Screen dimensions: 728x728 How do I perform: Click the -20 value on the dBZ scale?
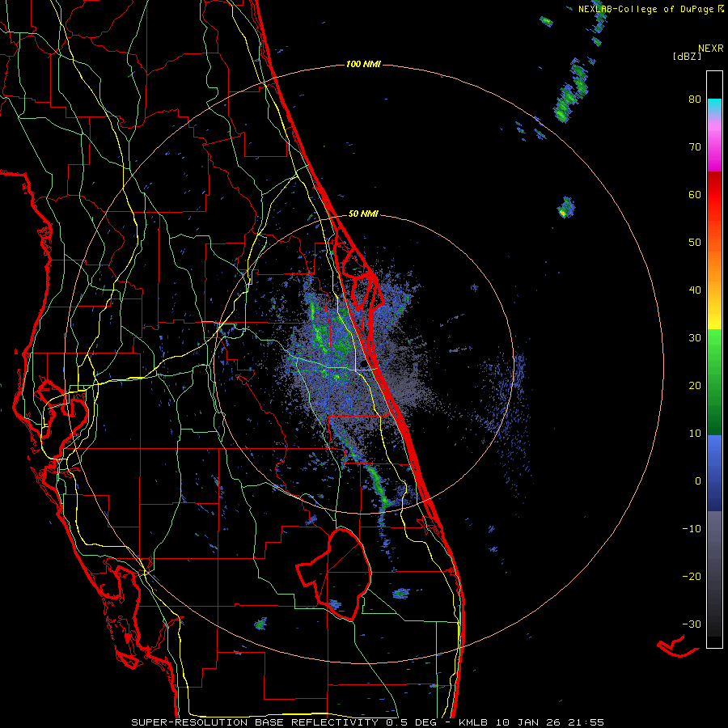click(x=692, y=577)
